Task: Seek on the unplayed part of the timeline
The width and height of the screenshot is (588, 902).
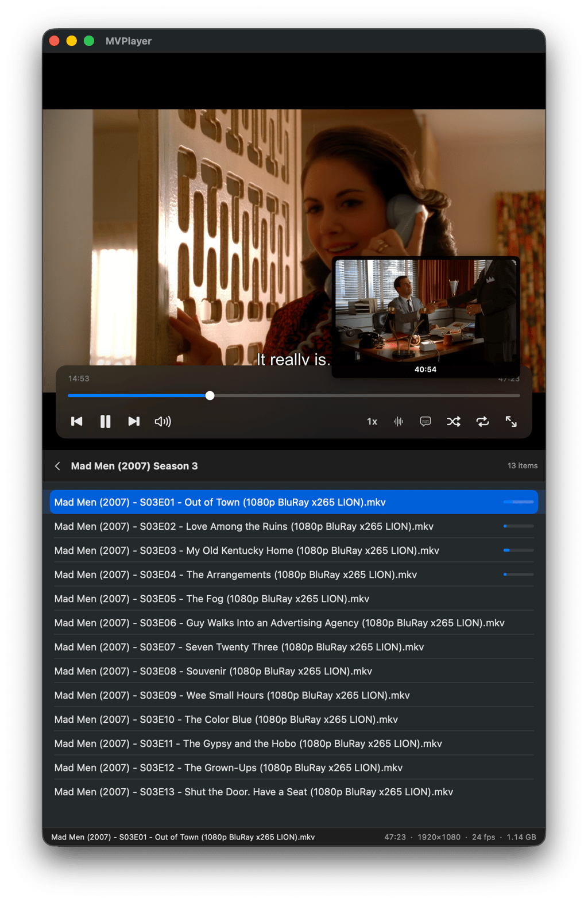Action: click(367, 395)
